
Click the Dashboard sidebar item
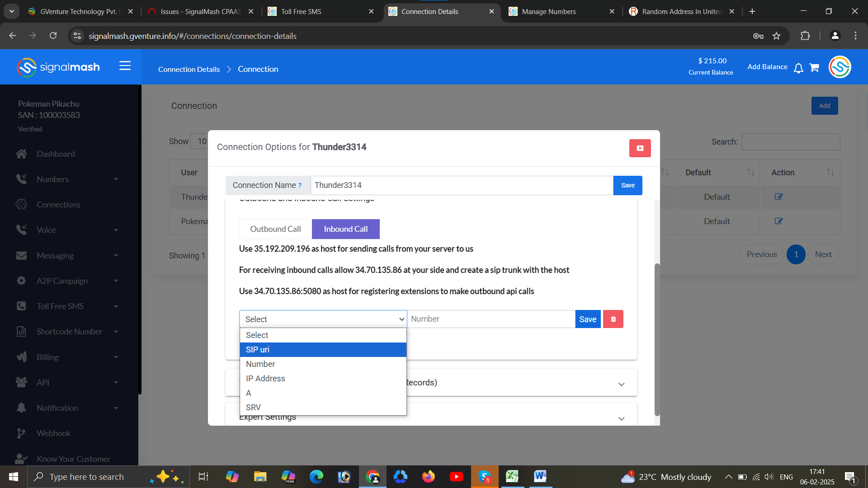coord(56,154)
